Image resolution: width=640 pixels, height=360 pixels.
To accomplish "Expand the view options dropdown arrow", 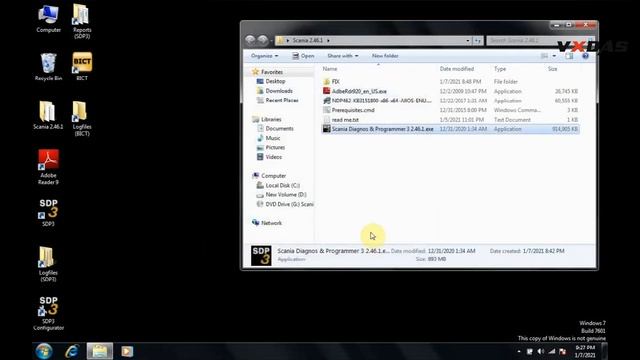I will point(554,56).
